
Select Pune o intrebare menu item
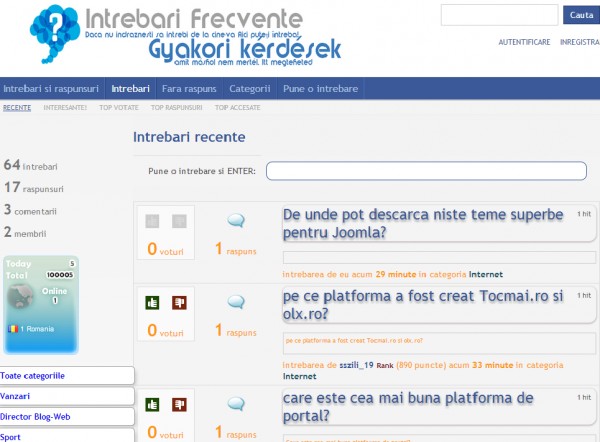click(x=320, y=89)
